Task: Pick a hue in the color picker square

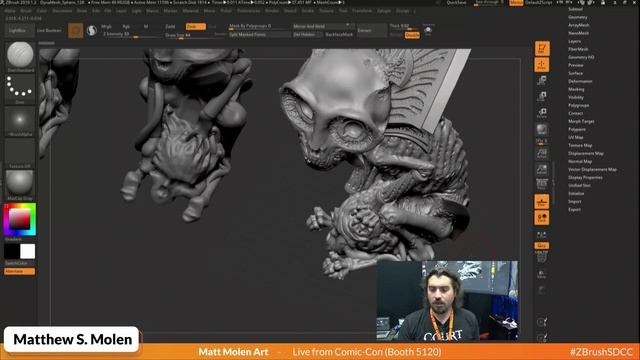Action: click(x=20, y=220)
